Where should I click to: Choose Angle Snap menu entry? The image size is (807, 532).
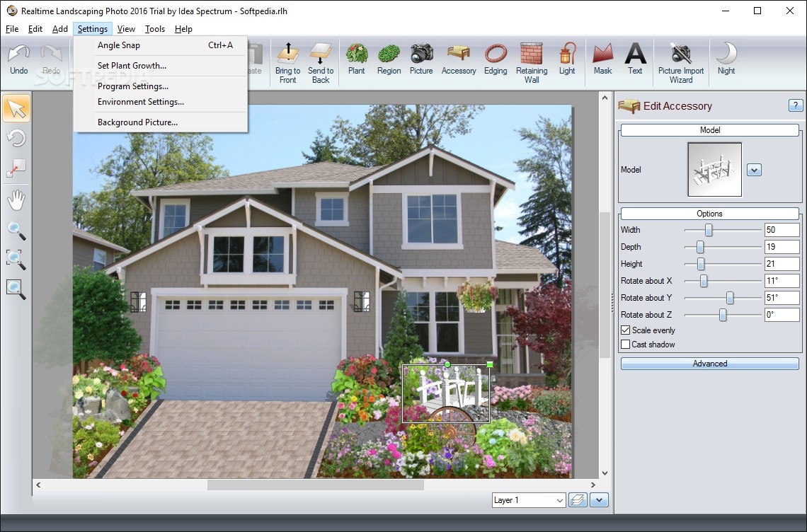point(161,45)
